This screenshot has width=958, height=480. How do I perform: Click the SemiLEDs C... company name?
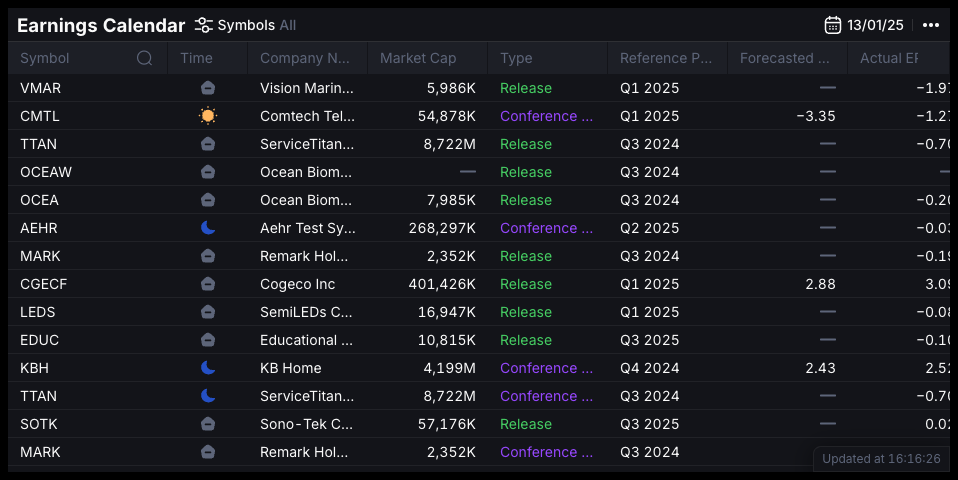[x=306, y=312]
